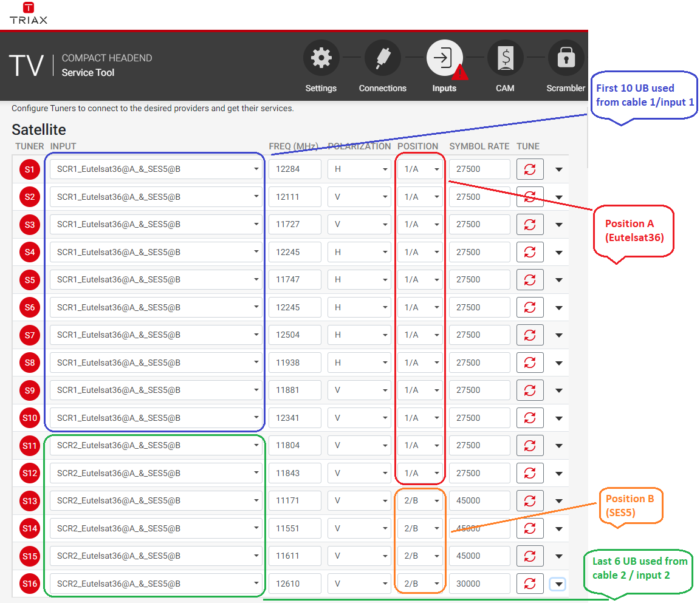Retune tuner S14 with refresh icon
This screenshot has width=700, height=603.
tap(530, 528)
